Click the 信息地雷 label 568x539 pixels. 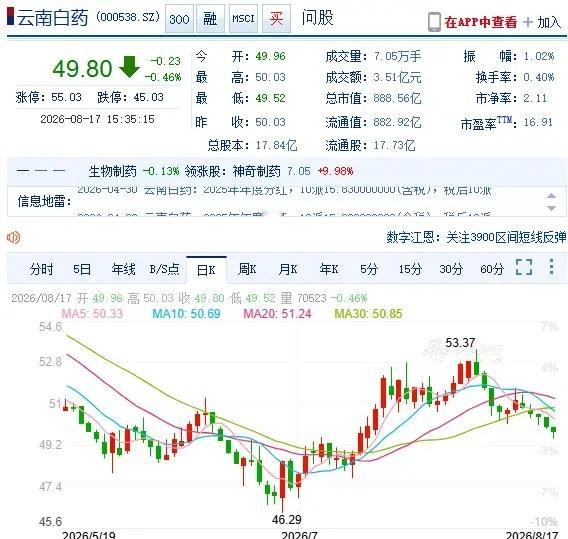click(45, 201)
